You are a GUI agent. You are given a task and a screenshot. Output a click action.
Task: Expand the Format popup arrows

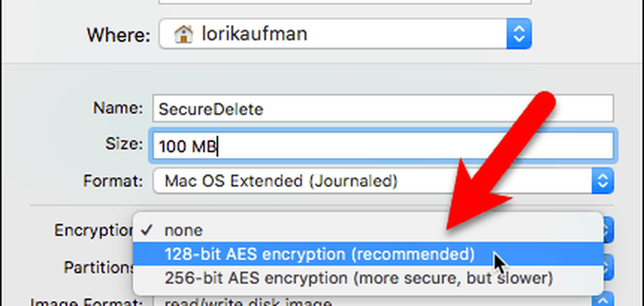(x=602, y=181)
